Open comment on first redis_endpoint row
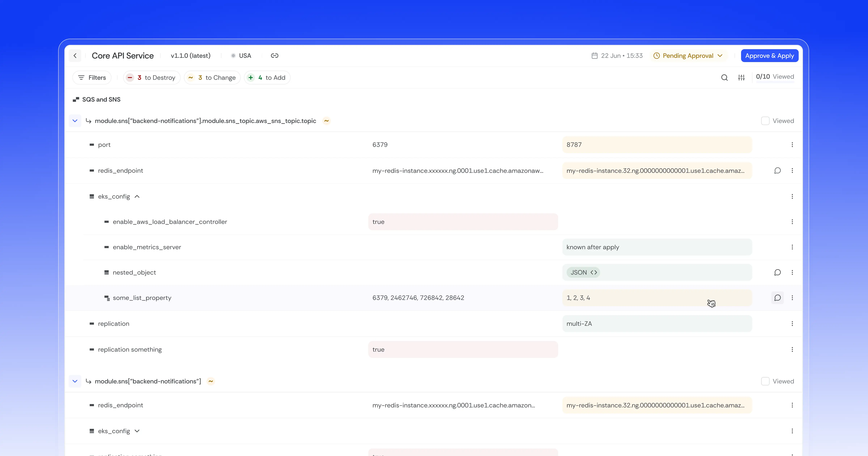The height and width of the screenshot is (456, 868). tap(777, 171)
